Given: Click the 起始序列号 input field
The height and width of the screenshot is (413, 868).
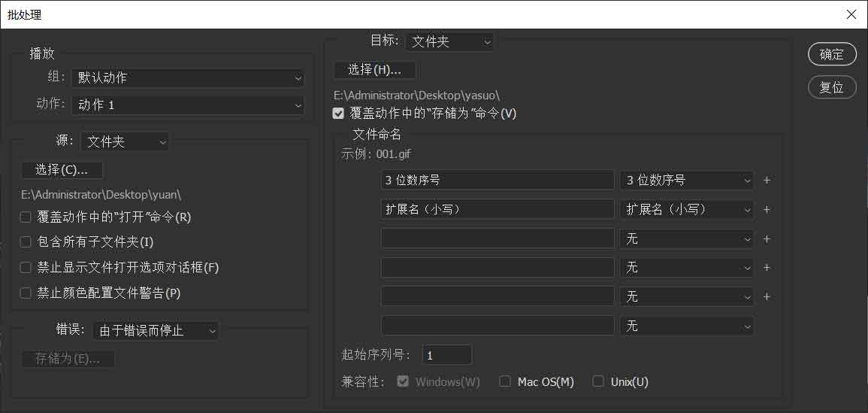Looking at the screenshot, I should point(447,355).
